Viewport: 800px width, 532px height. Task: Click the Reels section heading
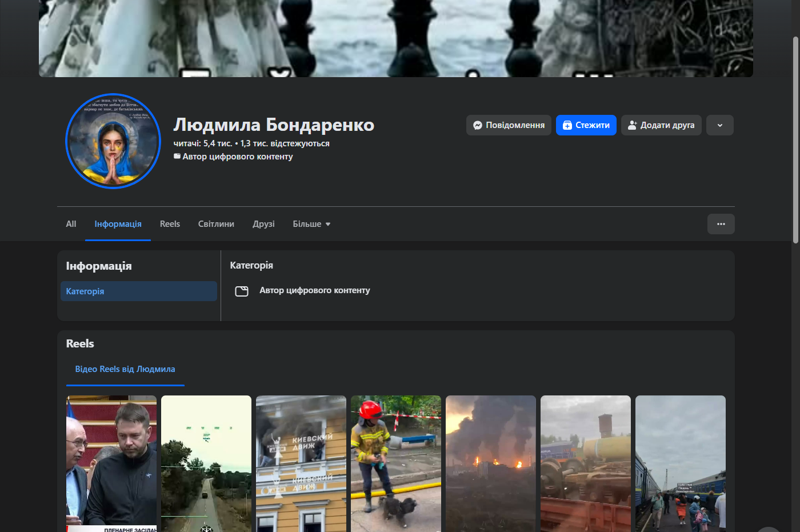click(x=80, y=343)
